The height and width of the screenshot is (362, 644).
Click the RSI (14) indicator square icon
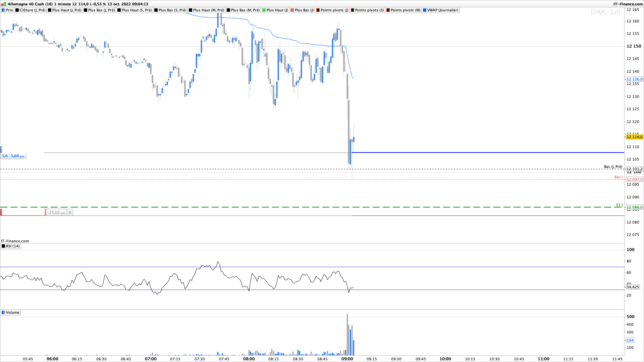3,246
